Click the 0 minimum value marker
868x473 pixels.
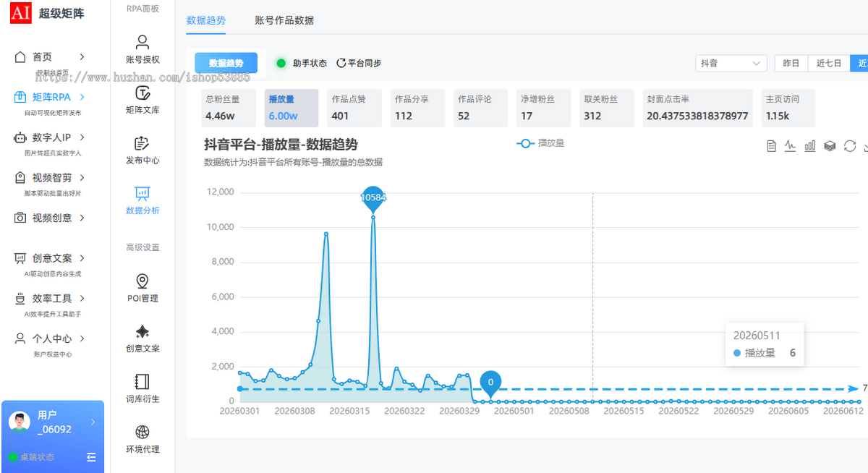click(490, 383)
